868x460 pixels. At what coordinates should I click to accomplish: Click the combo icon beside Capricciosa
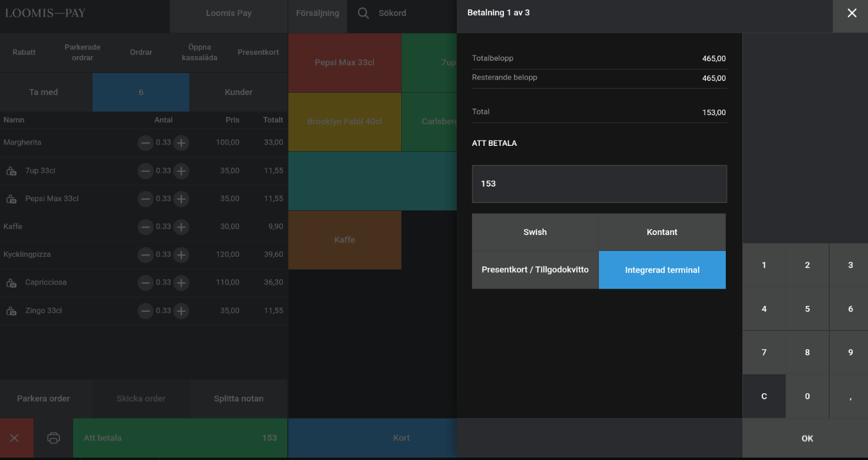[x=11, y=283]
